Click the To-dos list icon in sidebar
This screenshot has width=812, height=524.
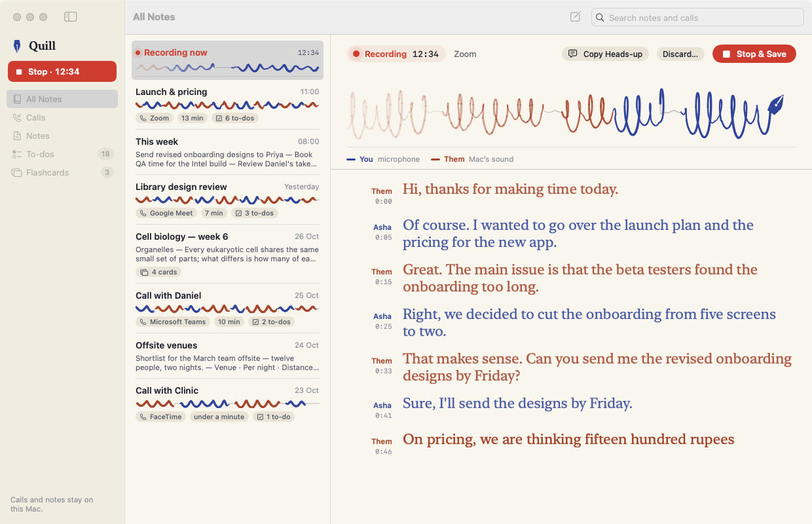[17, 154]
